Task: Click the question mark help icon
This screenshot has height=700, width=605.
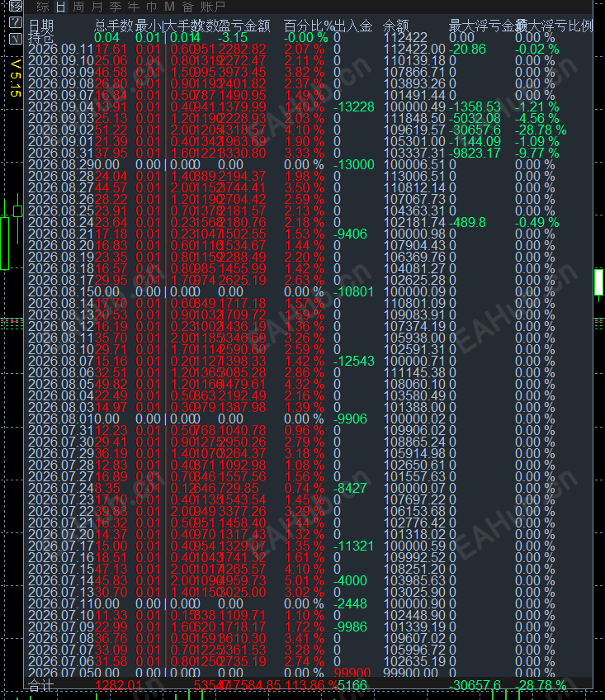Action: pyautogui.click(x=16, y=22)
